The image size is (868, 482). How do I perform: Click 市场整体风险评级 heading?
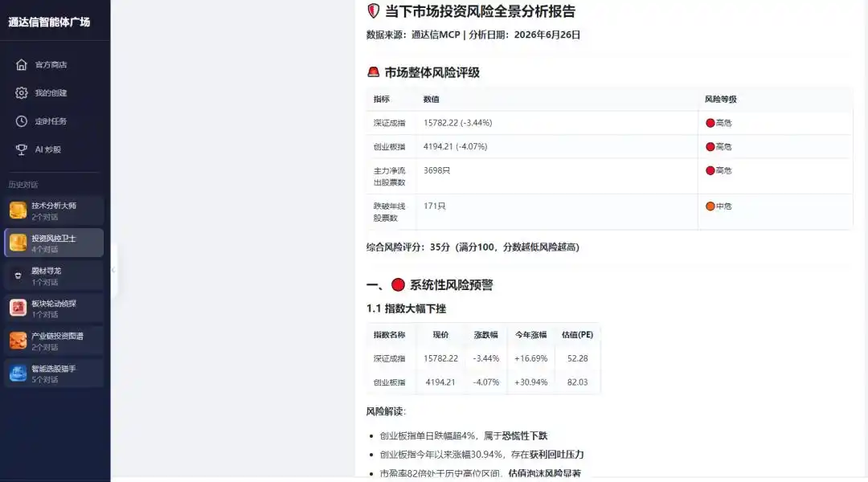[432, 72]
